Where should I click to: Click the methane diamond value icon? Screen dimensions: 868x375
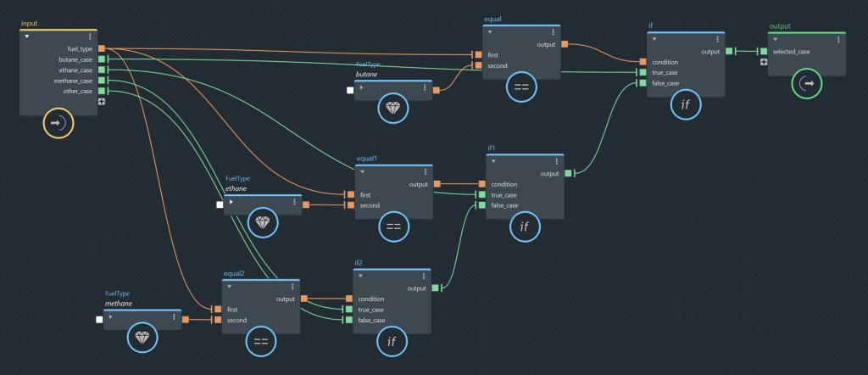tap(142, 338)
